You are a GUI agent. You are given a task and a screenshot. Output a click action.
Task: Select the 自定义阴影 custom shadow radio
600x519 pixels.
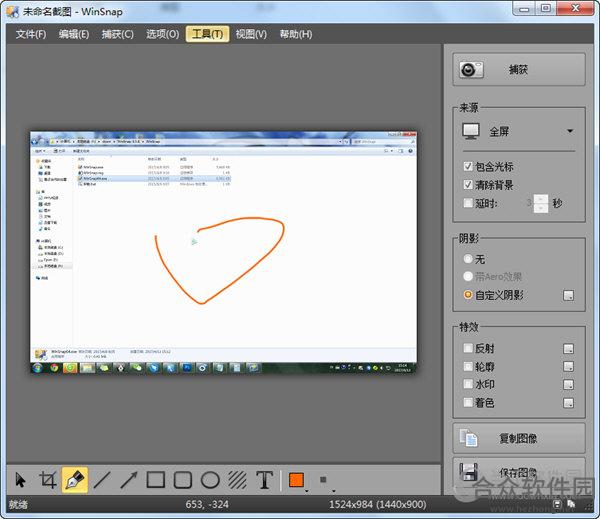[x=468, y=295]
